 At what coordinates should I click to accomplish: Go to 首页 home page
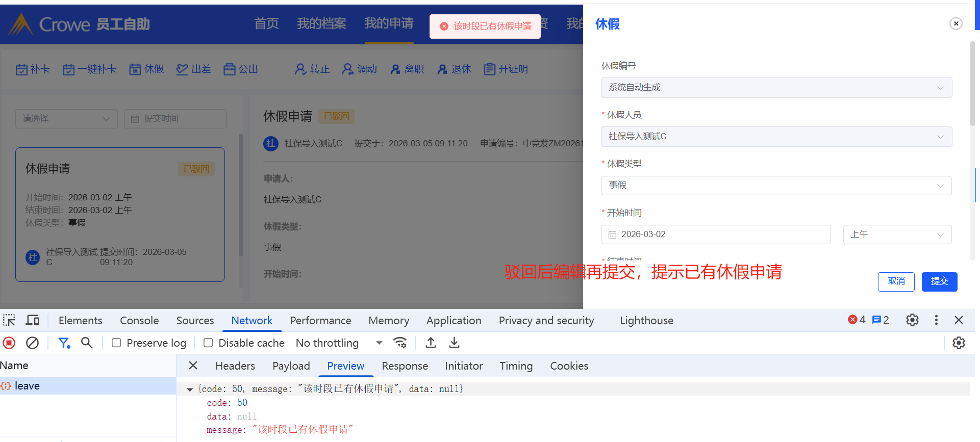(266, 23)
